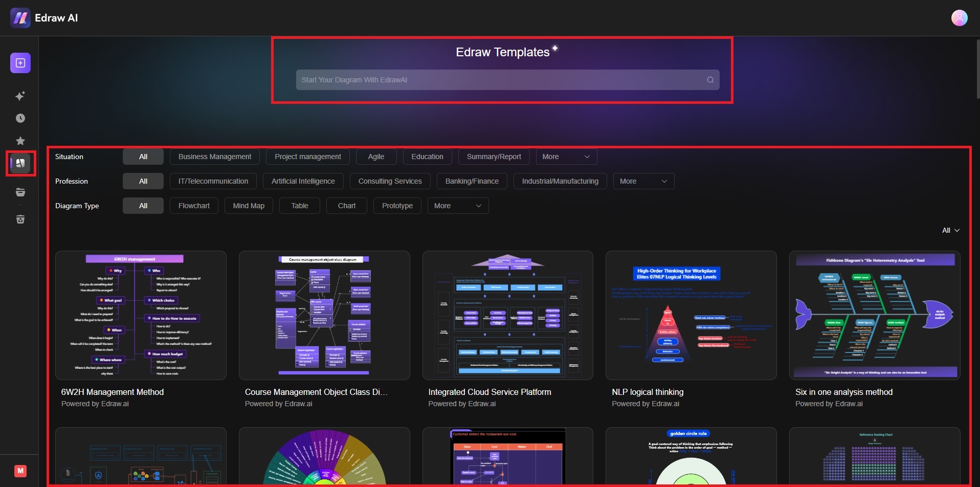Filter by IT/Telecommunication profession

pyautogui.click(x=213, y=181)
